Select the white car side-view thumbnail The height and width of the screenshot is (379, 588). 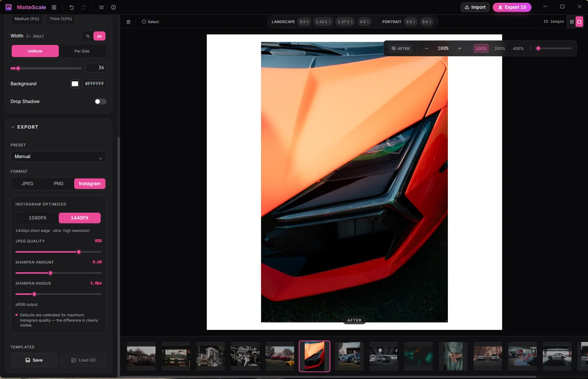pos(557,356)
